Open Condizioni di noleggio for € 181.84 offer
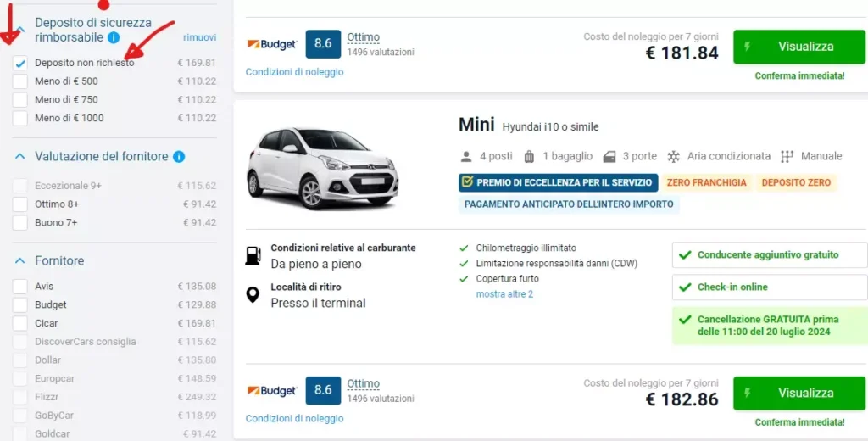 pos(294,72)
